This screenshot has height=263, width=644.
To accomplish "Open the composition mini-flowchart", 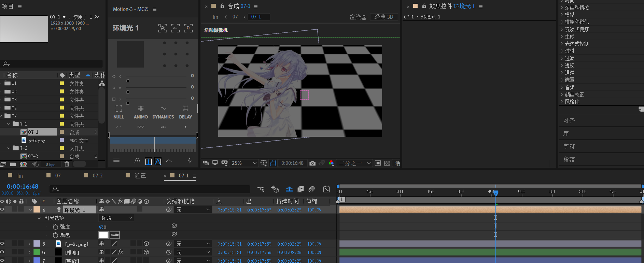I will (261, 189).
